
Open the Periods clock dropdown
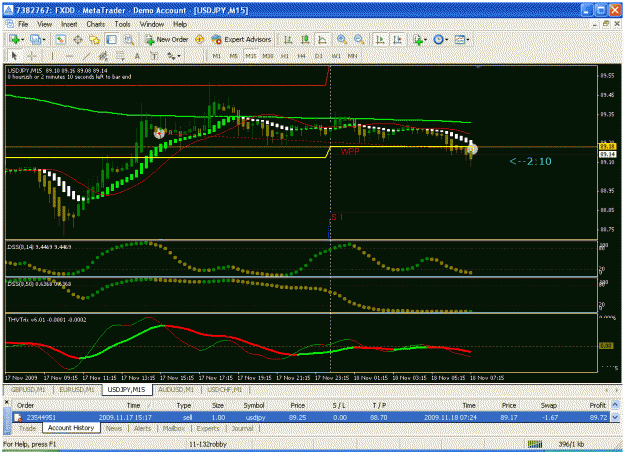(x=440, y=39)
